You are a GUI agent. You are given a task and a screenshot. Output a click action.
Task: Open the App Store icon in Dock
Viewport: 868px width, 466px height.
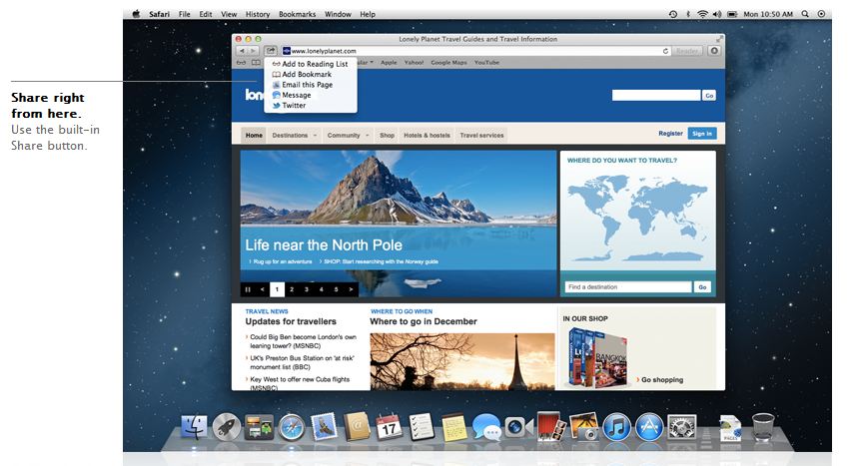pos(649,427)
